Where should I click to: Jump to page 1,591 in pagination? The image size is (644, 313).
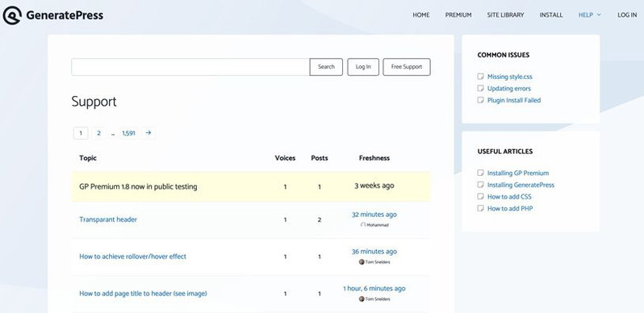(128, 133)
